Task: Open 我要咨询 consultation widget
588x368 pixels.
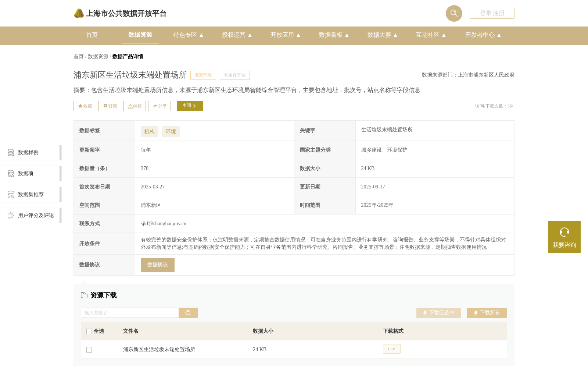Action: tap(564, 237)
